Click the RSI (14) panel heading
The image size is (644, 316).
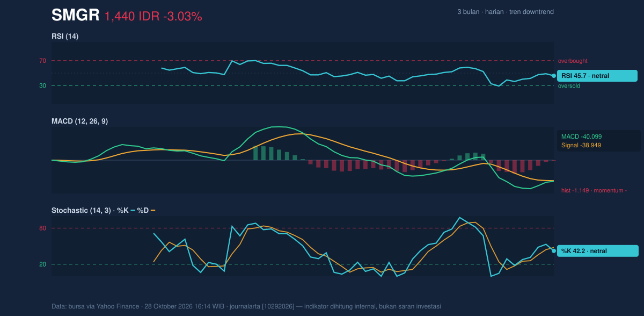(65, 36)
